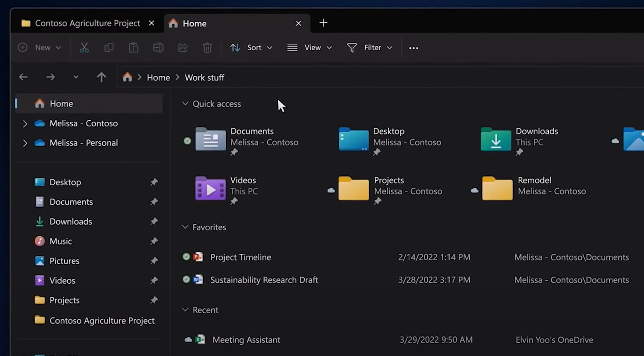Open the three-dot See more menu
The image size is (644, 356).
click(414, 48)
